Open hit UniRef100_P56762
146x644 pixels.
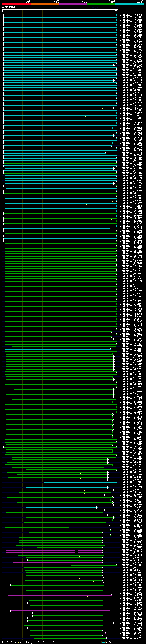click(131, 15)
